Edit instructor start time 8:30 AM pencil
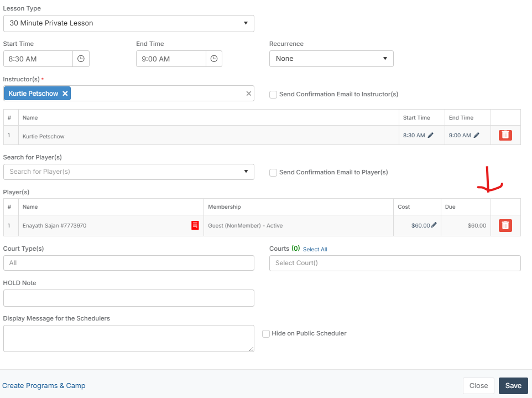The width and height of the screenshot is (532, 398). [x=431, y=135]
